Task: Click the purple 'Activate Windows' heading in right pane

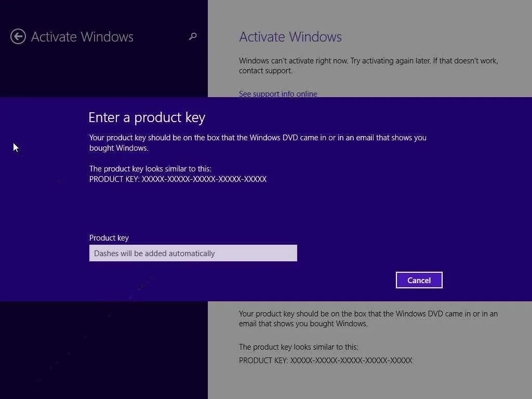Action: 290,37
